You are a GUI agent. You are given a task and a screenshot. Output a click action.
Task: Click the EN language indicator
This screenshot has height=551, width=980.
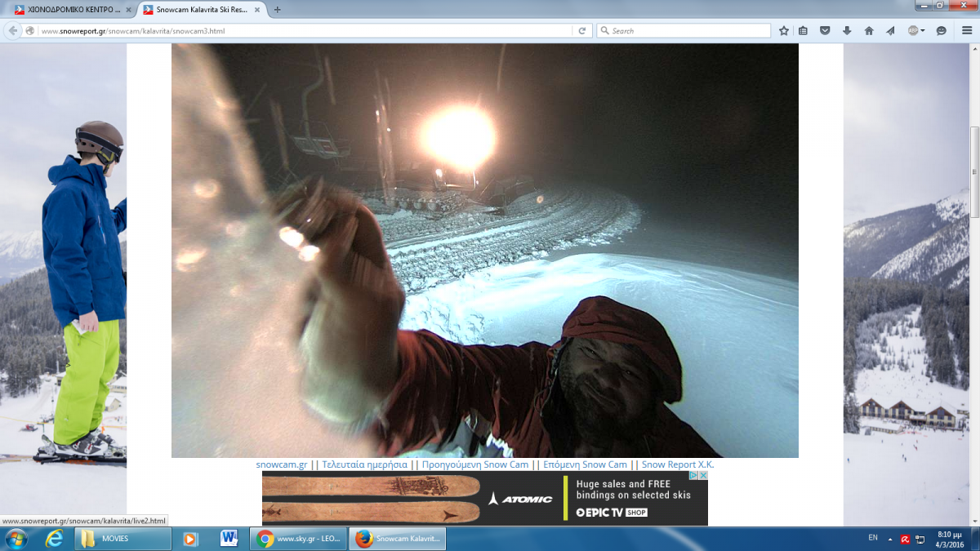[x=873, y=538]
